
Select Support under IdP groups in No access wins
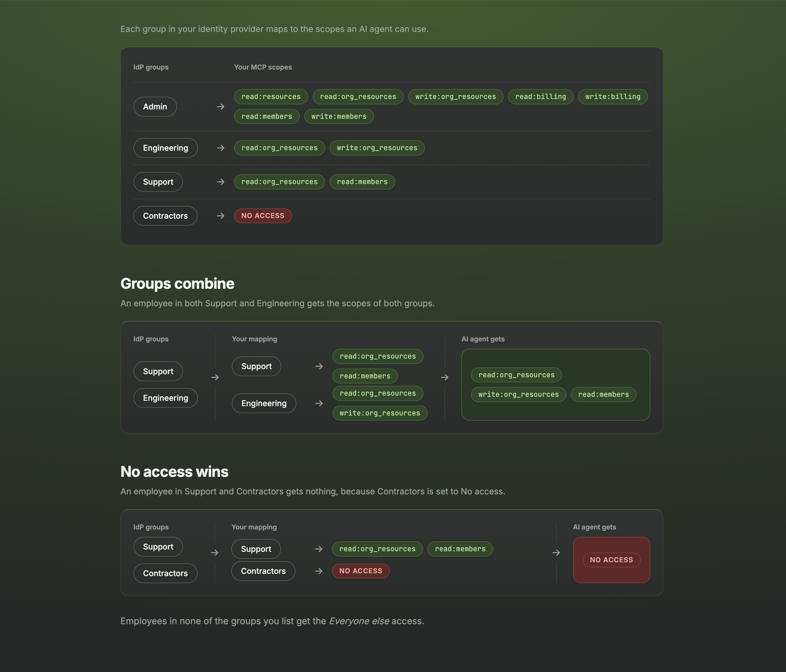click(x=158, y=547)
